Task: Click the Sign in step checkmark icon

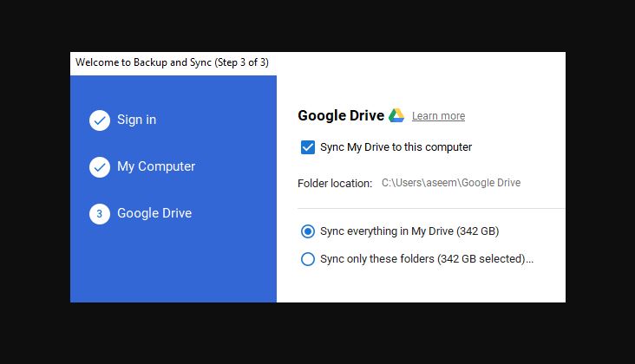Action: click(x=100, y=120)
